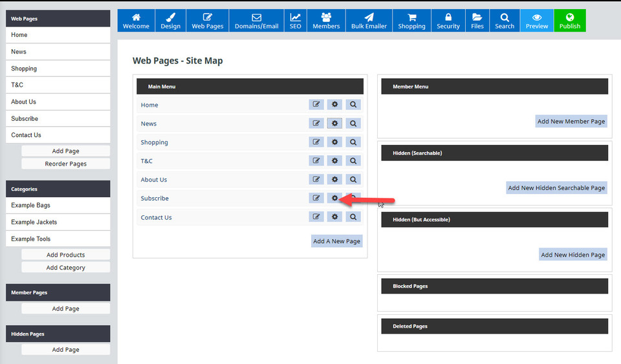
Task: Select Shopping in left Web Pages sidebar
Action: tap(58, 69)
